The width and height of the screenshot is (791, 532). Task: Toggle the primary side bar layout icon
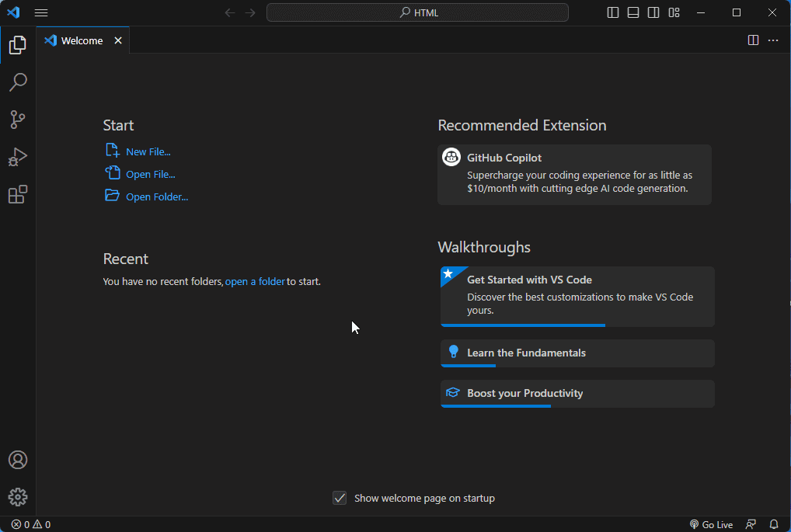(613, 12)
